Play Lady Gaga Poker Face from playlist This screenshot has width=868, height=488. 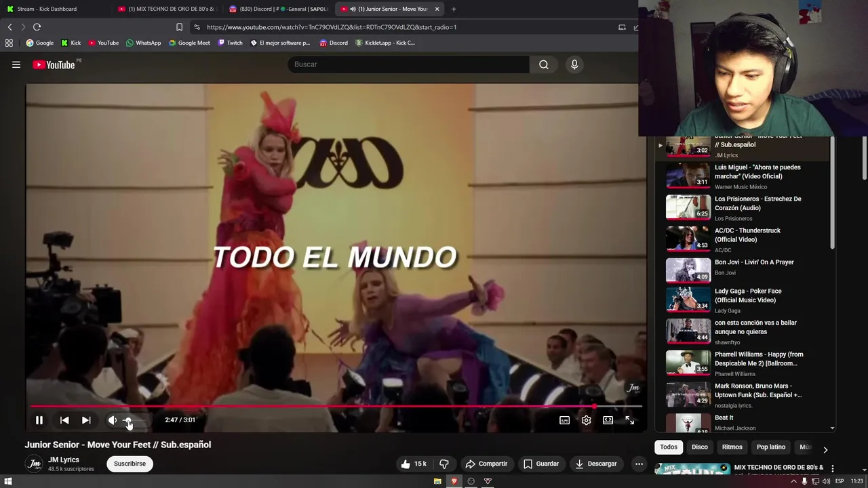coord(743,300)
